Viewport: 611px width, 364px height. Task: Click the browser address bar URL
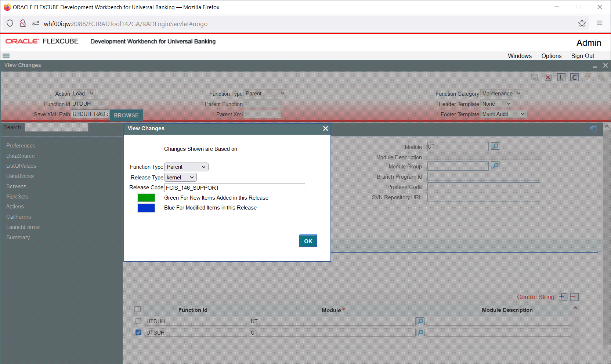pyautogui.click(x=126, y=24)
